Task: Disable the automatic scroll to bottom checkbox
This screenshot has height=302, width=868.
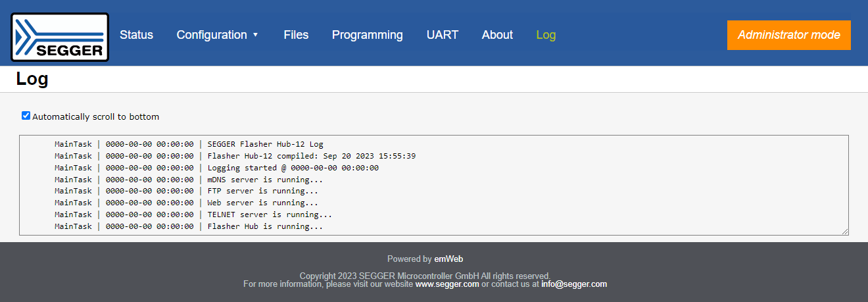Action: point(26,116)
